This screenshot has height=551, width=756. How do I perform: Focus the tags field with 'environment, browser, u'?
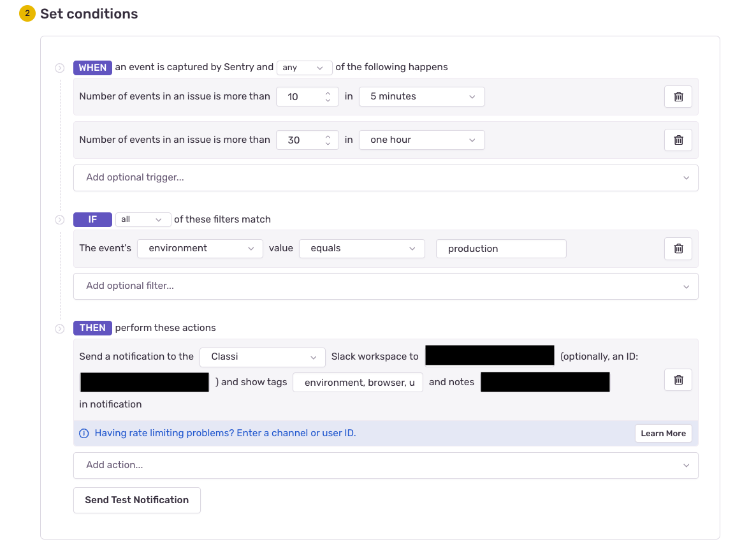[x=358, y=382]
